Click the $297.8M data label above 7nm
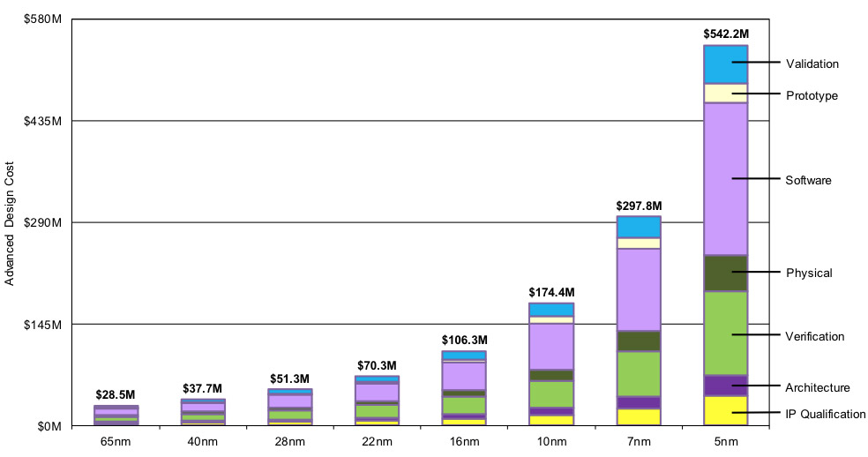 click(639, 206)
